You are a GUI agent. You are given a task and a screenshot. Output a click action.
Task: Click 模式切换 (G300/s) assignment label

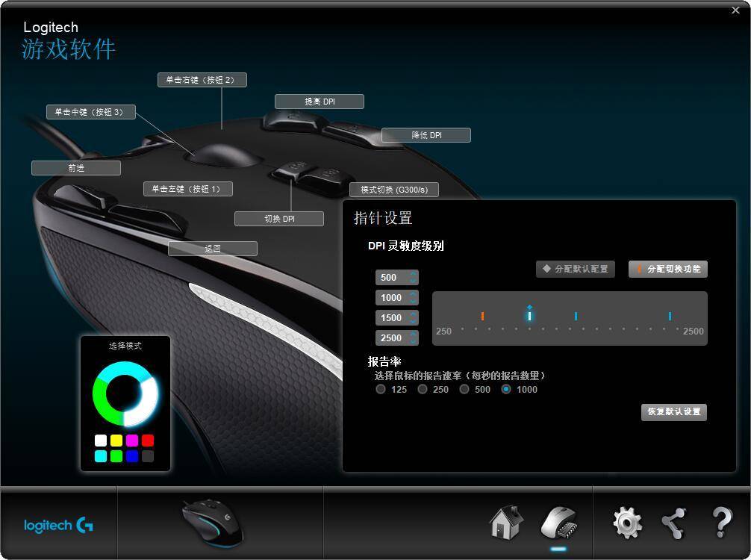[x=394, y=190]
